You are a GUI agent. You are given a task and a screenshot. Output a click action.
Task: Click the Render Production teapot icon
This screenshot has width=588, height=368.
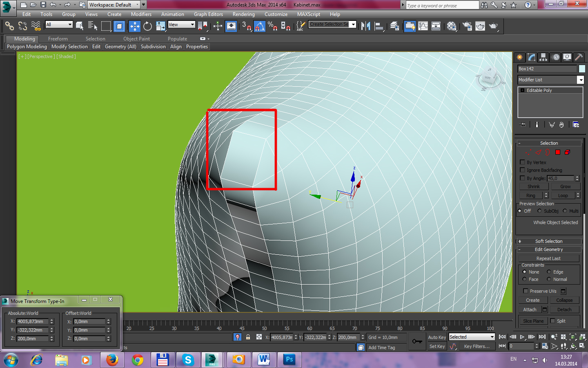(494, 26)
